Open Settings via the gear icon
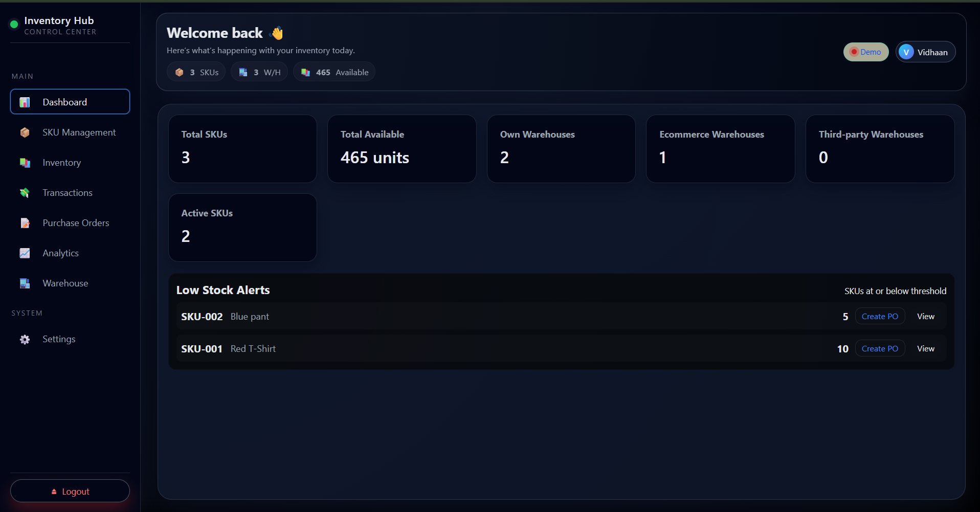The image size is (980, 512). tap(25, 339)
